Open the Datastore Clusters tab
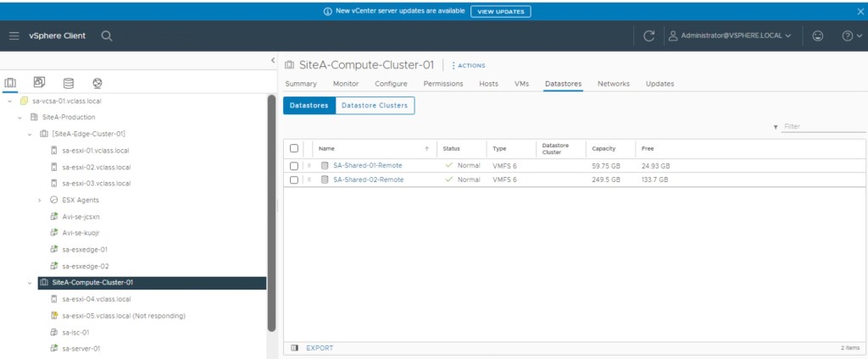868x359 pixels. tap(375, 106)
